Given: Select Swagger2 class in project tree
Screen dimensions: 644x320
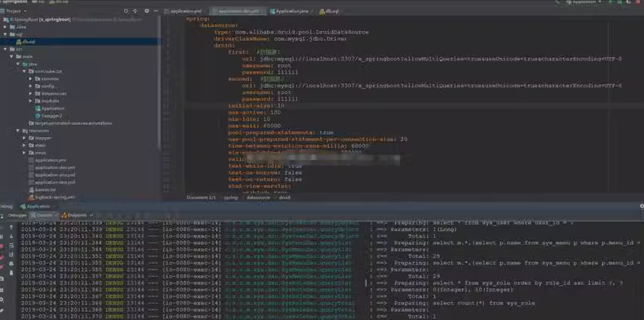Looking at the screenshot, I should click(x=51, y=116).
